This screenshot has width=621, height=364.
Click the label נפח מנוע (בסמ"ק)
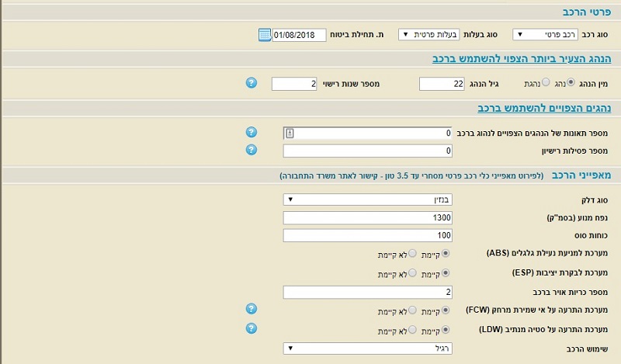pos(578,217)
